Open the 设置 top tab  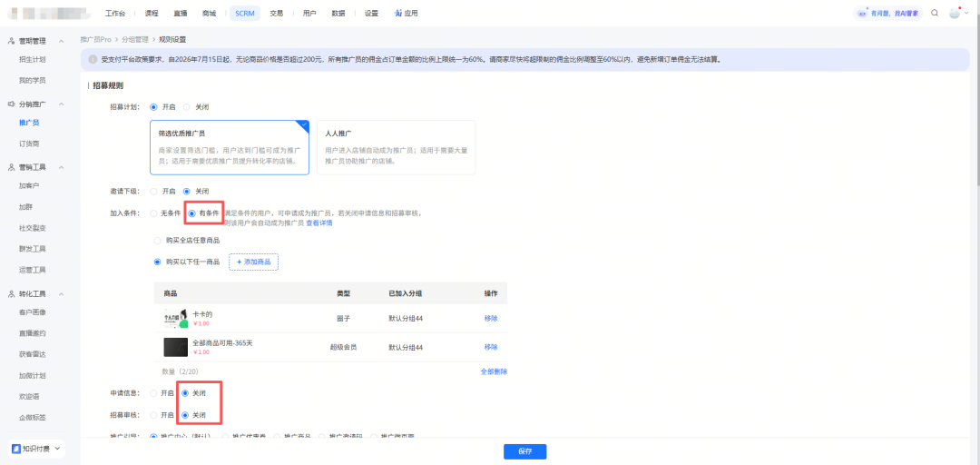pos(371,13)
